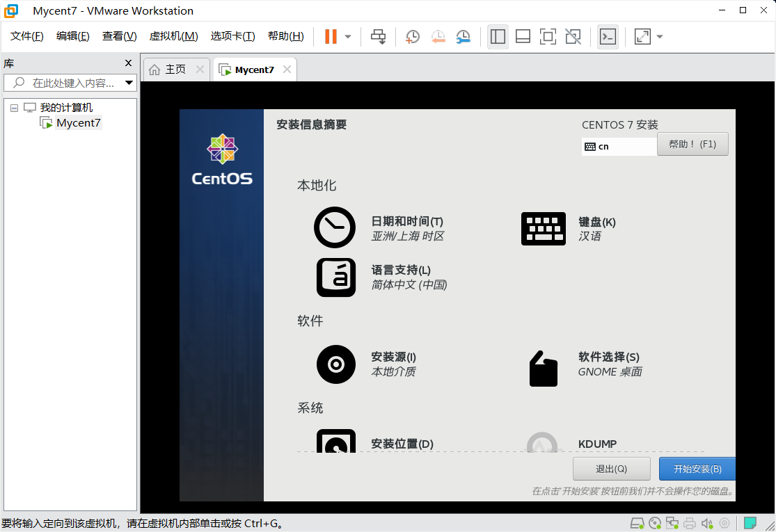Select 我的计算机 in the library tree
The width and height of the screenshot is (776, 532).
(66, 107)
